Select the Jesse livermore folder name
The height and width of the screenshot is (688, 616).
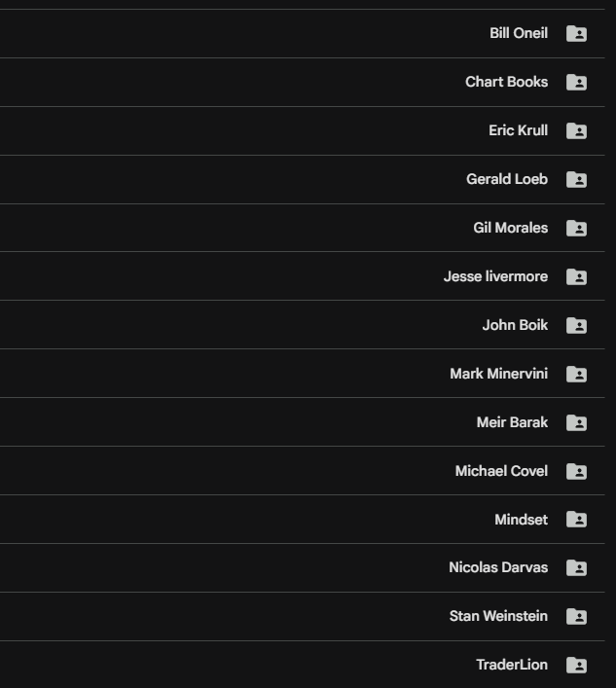[x=495, y=276]
